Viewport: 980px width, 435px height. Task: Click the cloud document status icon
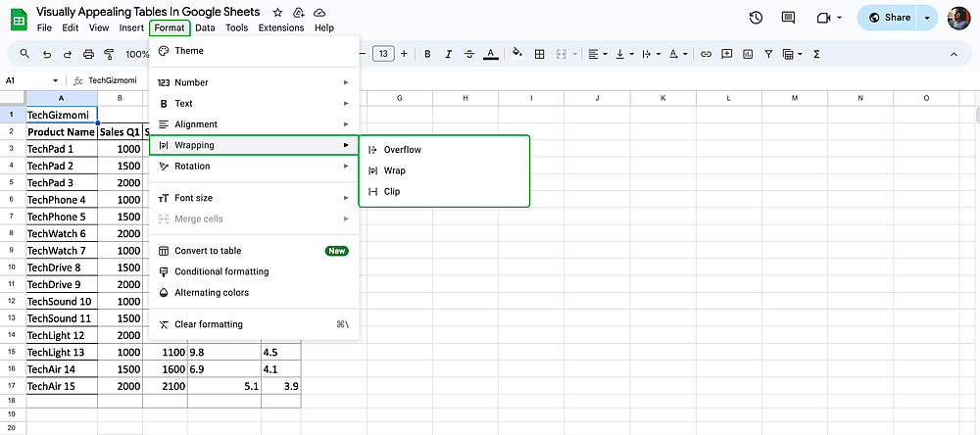(319, 13)
